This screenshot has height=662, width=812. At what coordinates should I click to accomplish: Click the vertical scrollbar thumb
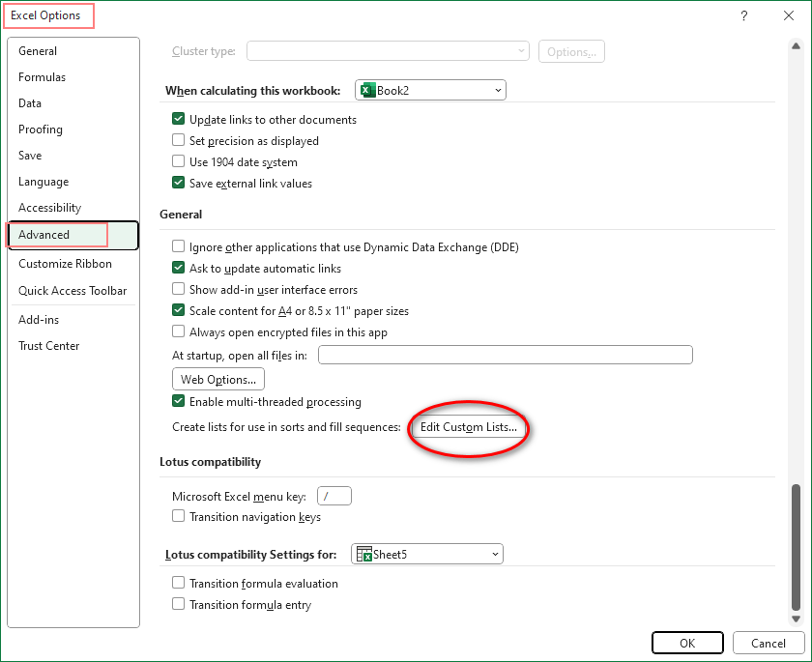(x=796, y=548)
